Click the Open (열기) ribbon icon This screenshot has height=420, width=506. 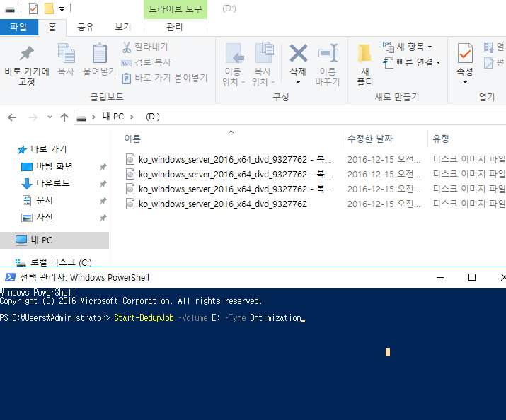(x=495, y=47)
